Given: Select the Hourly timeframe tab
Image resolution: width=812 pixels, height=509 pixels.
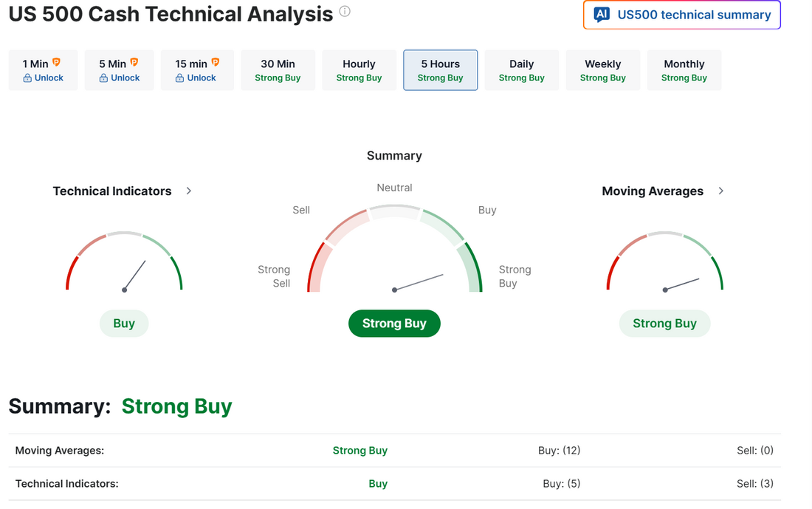Looking at the screenshot, I should coord(359,70).
